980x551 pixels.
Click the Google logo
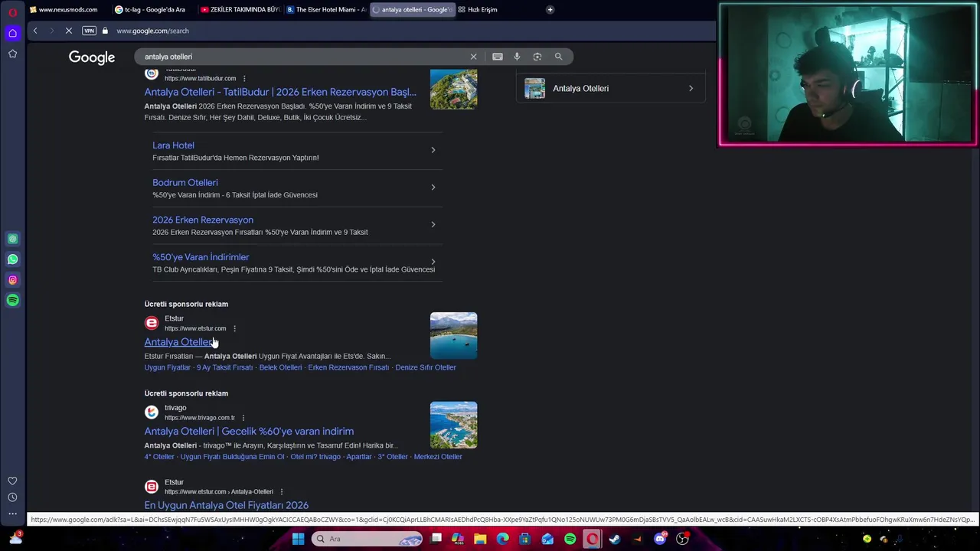tap(92, 57)
